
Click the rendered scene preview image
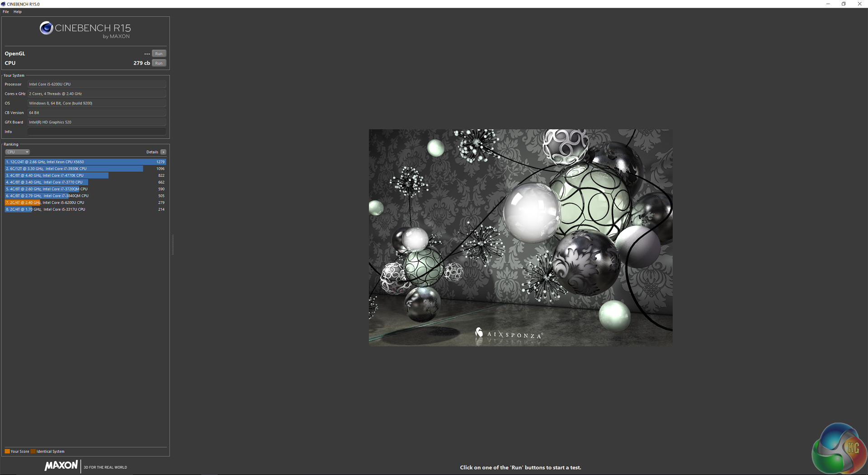click(x=520, y=238)
